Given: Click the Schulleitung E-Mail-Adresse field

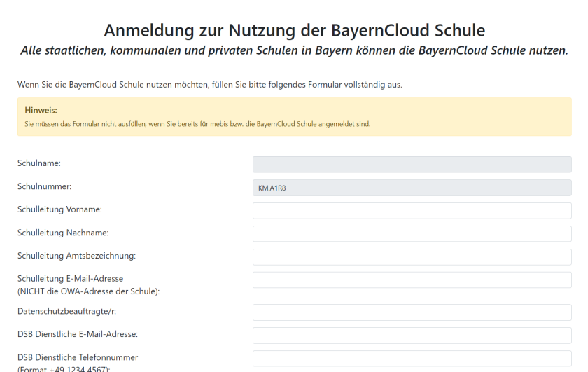Looking at the screenshot, I should 412,280.
